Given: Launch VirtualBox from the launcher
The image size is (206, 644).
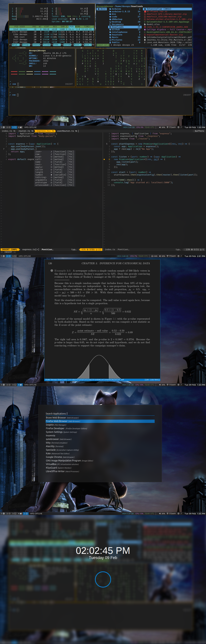Looking at the screenshot, I should pyautogui.click(x=100, y=464).
